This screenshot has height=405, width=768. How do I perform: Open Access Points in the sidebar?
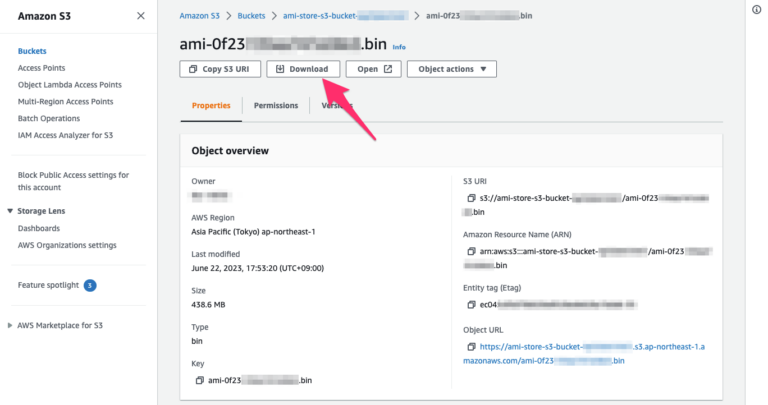point(42,67)
